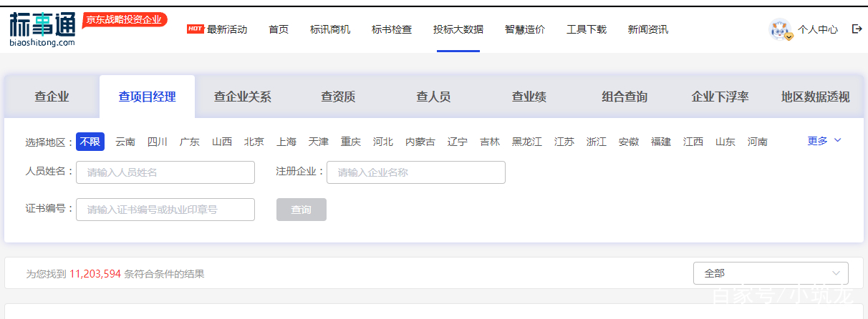Screen dimensions: 868x319
Task: Select the 黑龙江 region
Action: (527, 142)
